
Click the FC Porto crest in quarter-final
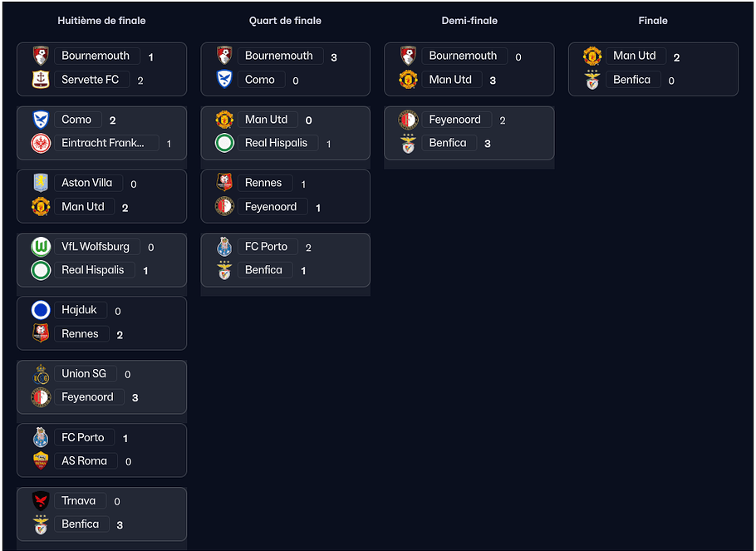(x=224, y=247)
